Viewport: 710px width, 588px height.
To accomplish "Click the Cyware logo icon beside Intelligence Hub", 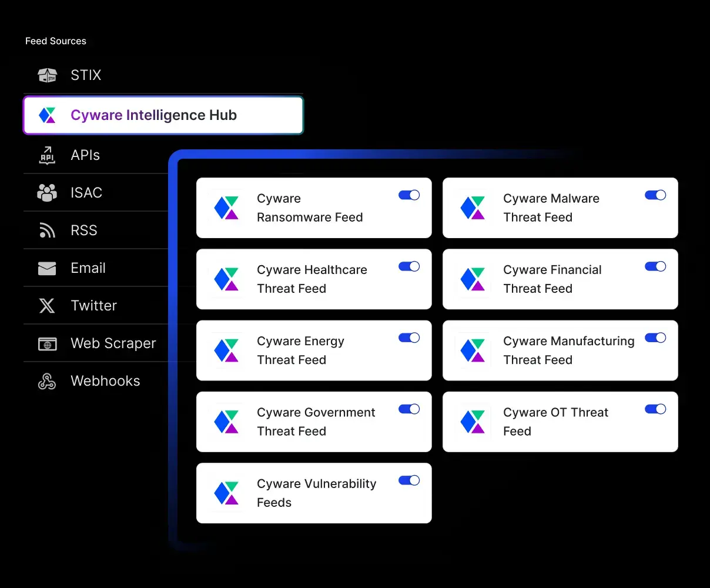I will click(x=47, y=115).
